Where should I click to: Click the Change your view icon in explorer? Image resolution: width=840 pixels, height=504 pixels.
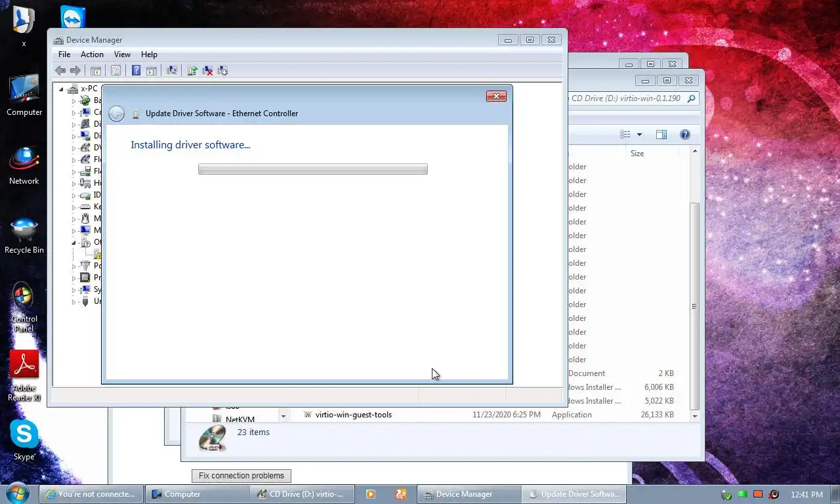pyautogui.click(x=625, y=135)
